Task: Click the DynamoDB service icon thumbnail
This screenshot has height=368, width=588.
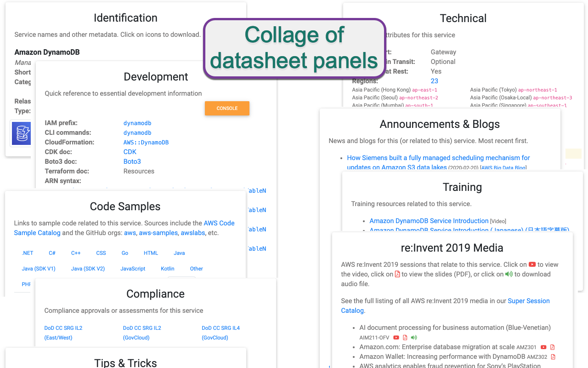Action: coord(21,133)
